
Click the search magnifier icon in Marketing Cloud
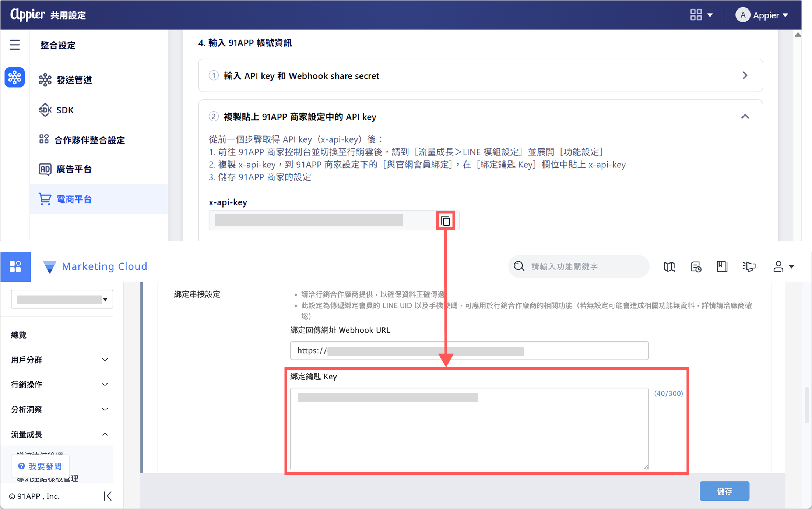pos(519,266)
